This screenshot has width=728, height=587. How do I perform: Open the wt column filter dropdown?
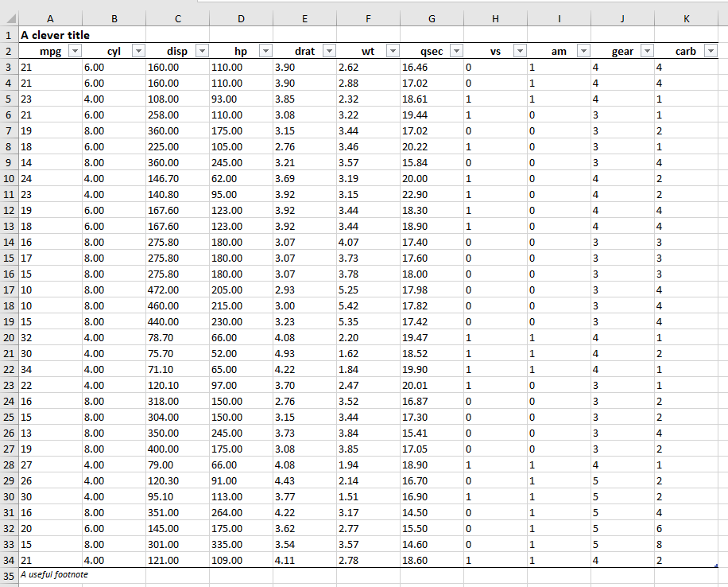(393, 51)
